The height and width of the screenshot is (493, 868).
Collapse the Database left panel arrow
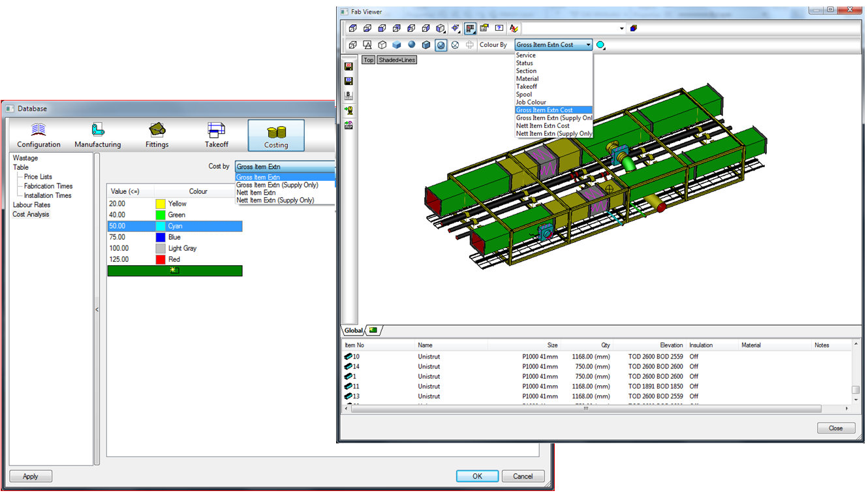click(x=97, y=310)
